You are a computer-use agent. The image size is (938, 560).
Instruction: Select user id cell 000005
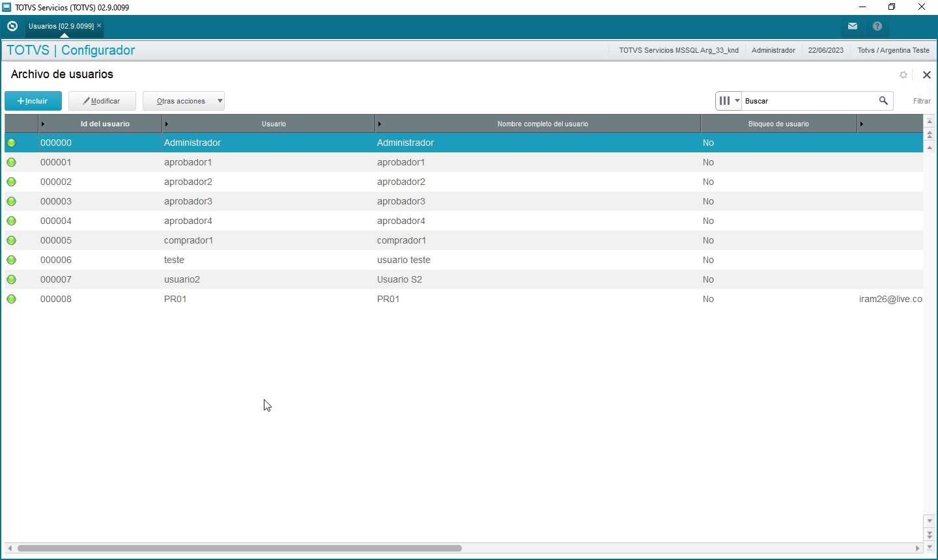(100, 240)
